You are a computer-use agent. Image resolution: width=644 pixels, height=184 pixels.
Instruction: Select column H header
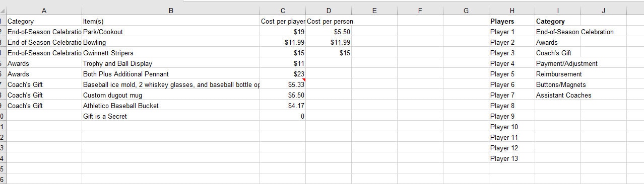pyautogui.click(x=512, y=11)
